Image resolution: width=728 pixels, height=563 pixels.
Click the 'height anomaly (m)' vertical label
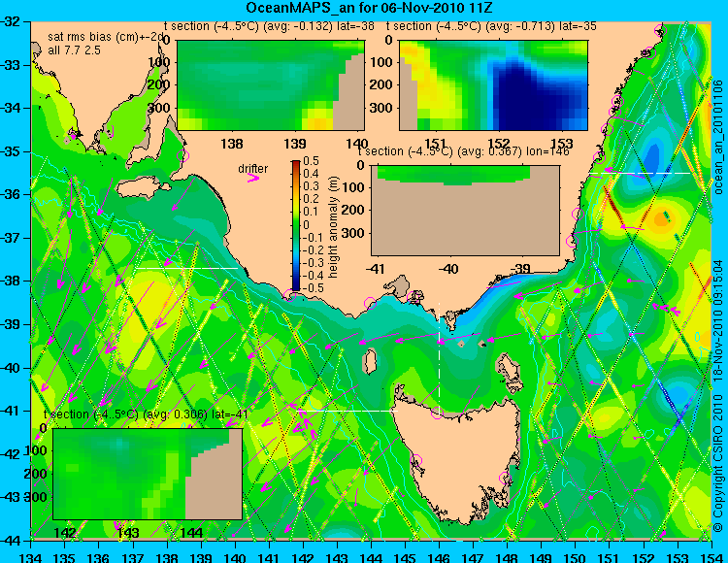pyautogui.click(x=333, y=227)
